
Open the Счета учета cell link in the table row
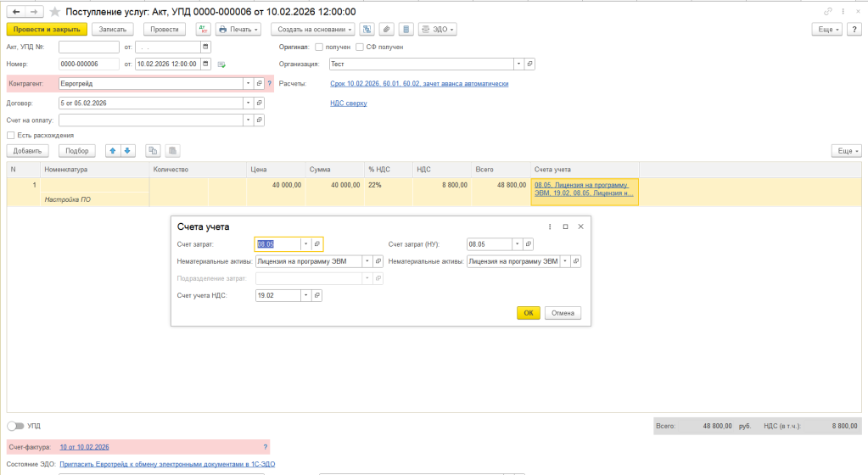tap(584, 189)
